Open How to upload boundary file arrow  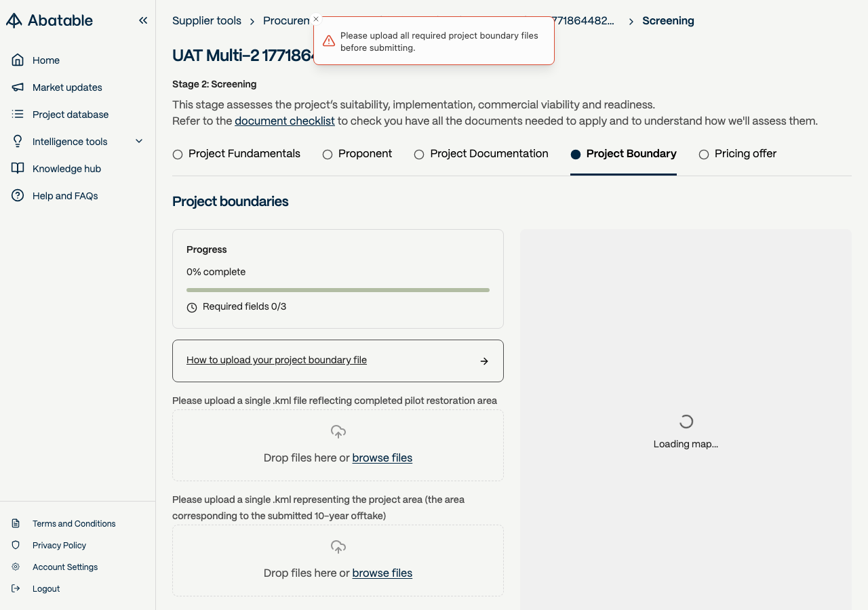[484, 361]
